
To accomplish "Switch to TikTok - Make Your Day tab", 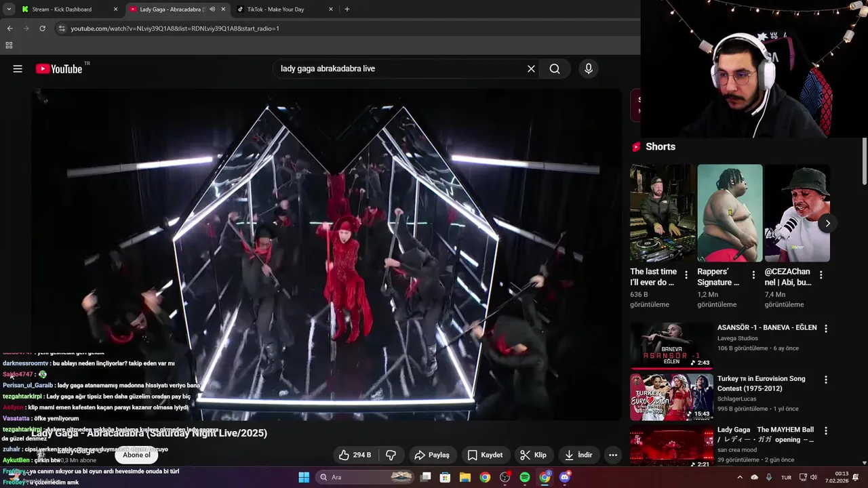I will [285, 9].
